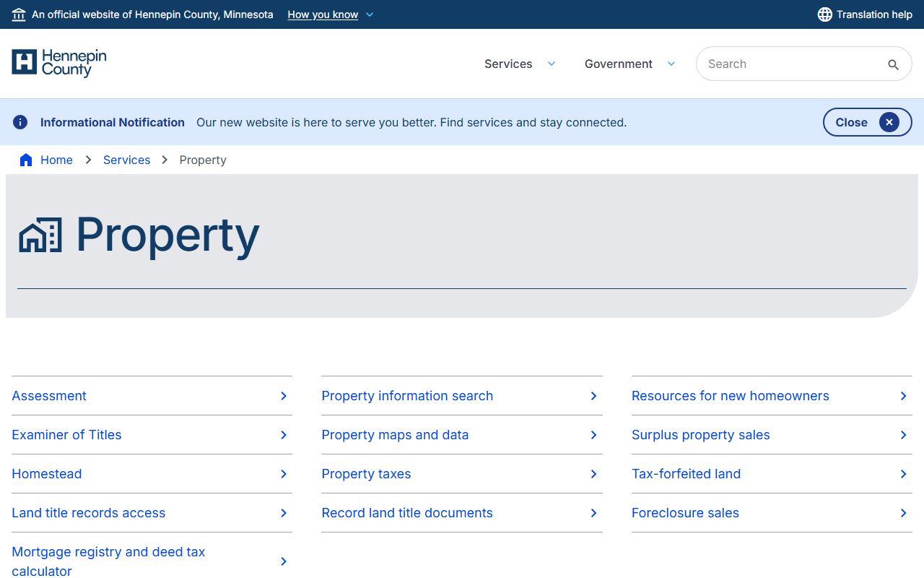The image size is (924, 578).
Task: Open Property information search
Action: point(407,396)
